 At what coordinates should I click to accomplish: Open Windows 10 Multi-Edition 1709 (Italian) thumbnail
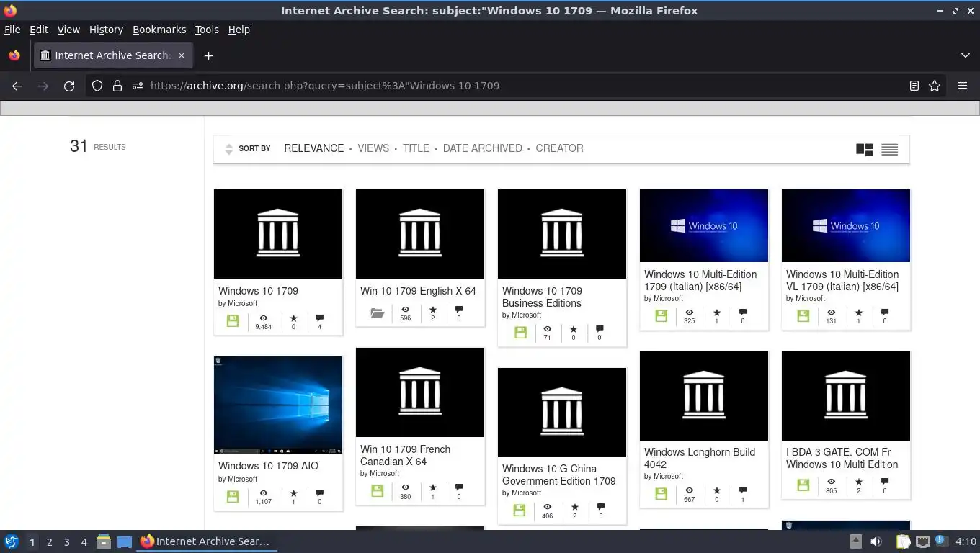pyautogui.click(x=704, y=226)
